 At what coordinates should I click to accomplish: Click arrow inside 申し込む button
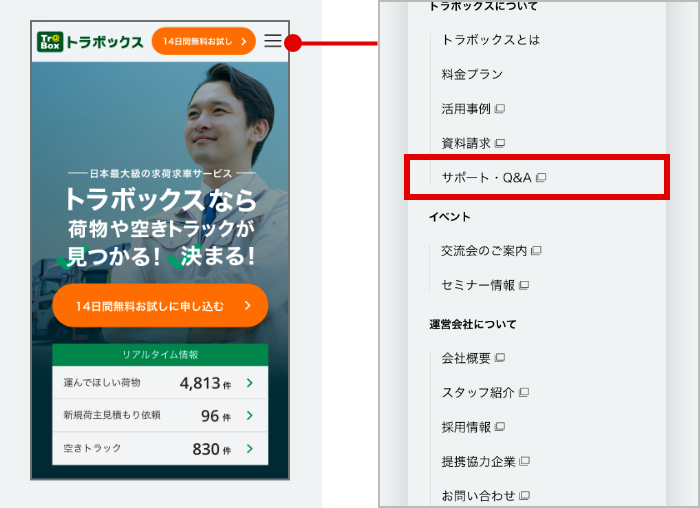248,305
